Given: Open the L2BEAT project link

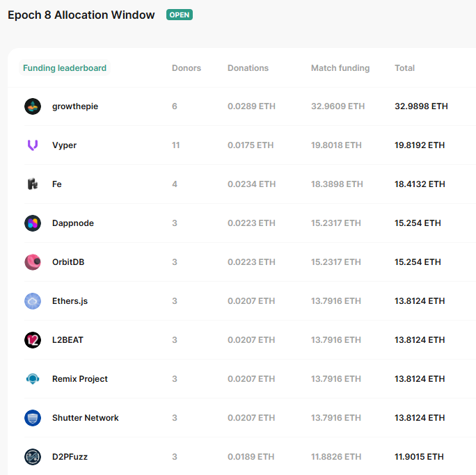Looking at the screenshot, I should pyautogui.click(x=68, y=340).
